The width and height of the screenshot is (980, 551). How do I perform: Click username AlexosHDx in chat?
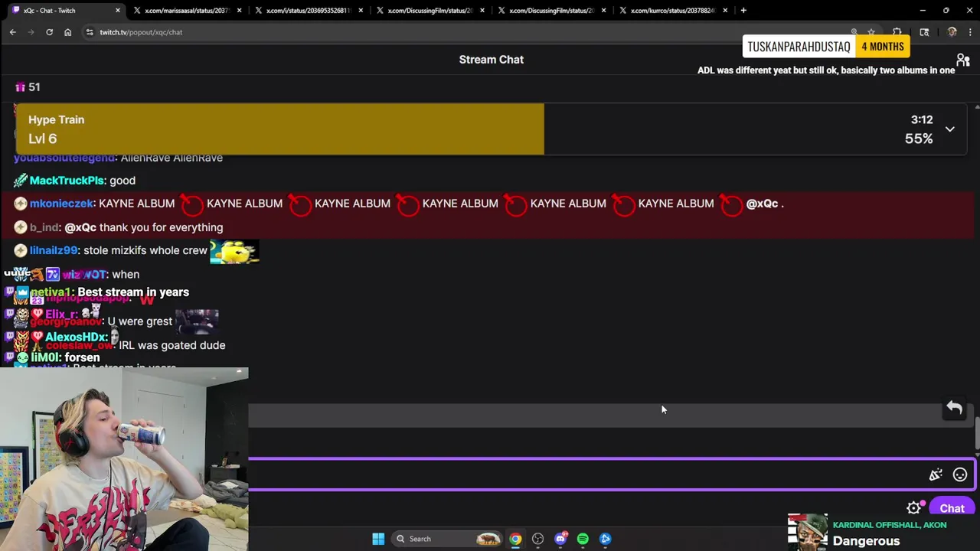76,337
